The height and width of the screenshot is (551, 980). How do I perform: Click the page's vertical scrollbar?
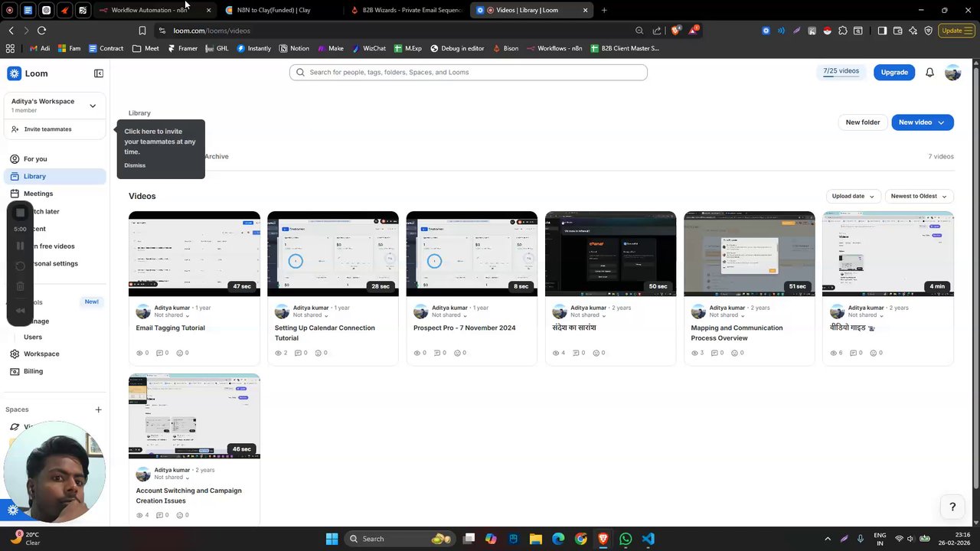point(975,279)
